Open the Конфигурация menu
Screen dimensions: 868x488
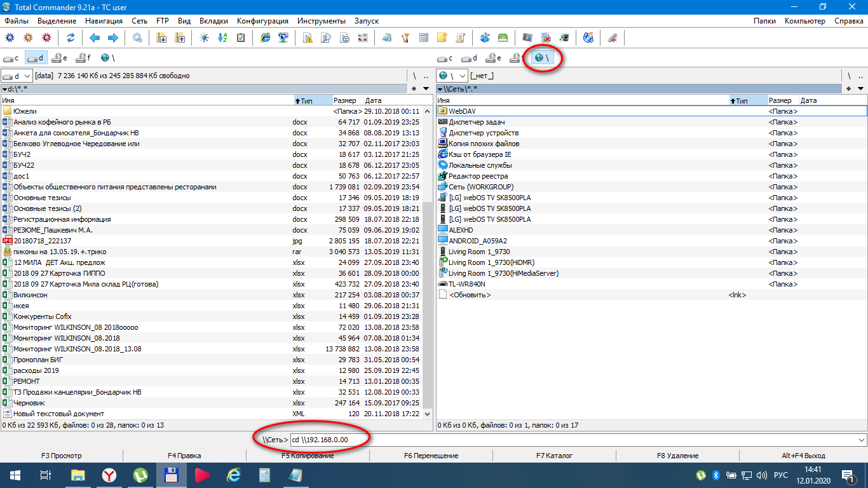tap(262, 21)
